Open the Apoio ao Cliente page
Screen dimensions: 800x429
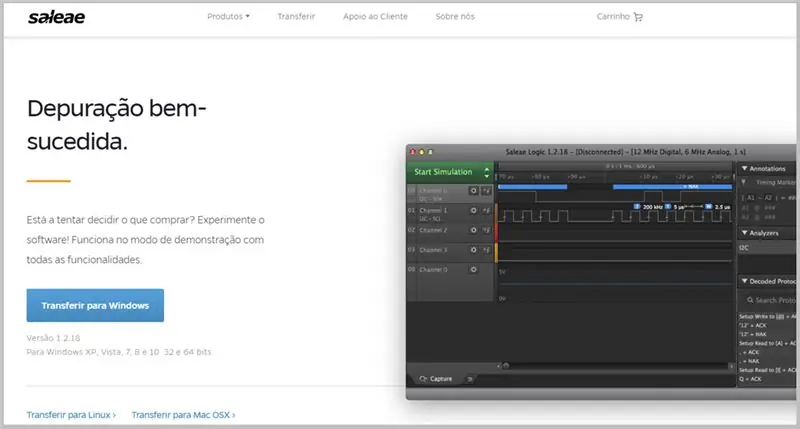(x=375, y=16)
